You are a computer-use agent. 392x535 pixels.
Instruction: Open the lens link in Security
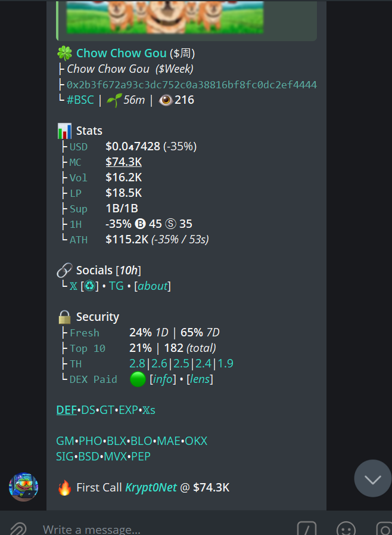[200, 379]
